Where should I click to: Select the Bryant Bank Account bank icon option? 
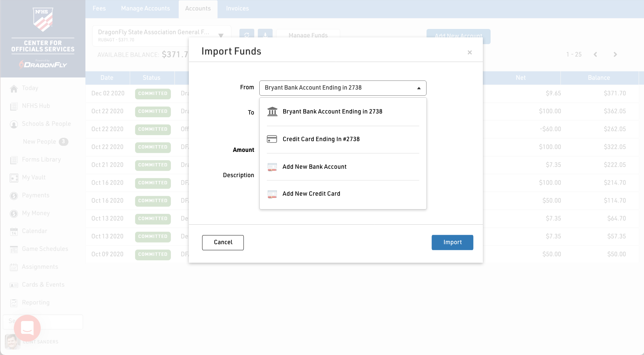point(272,111)
